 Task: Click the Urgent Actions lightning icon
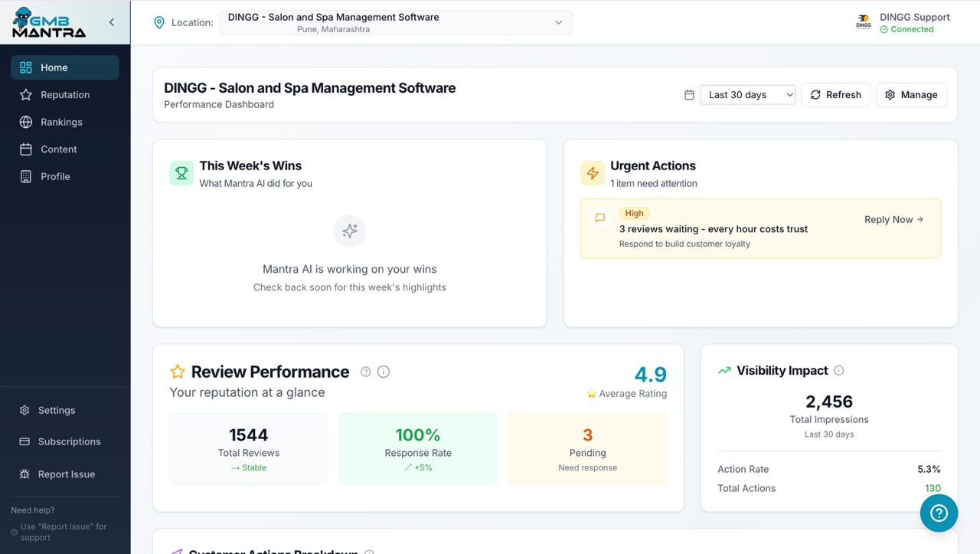[593, 173]
